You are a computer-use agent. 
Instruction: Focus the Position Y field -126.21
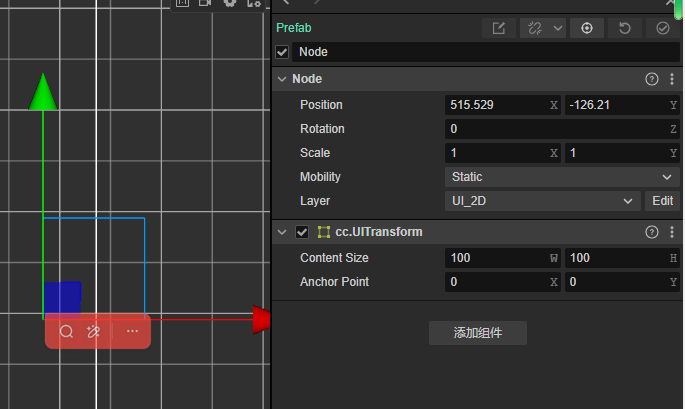tap(622, 105)
